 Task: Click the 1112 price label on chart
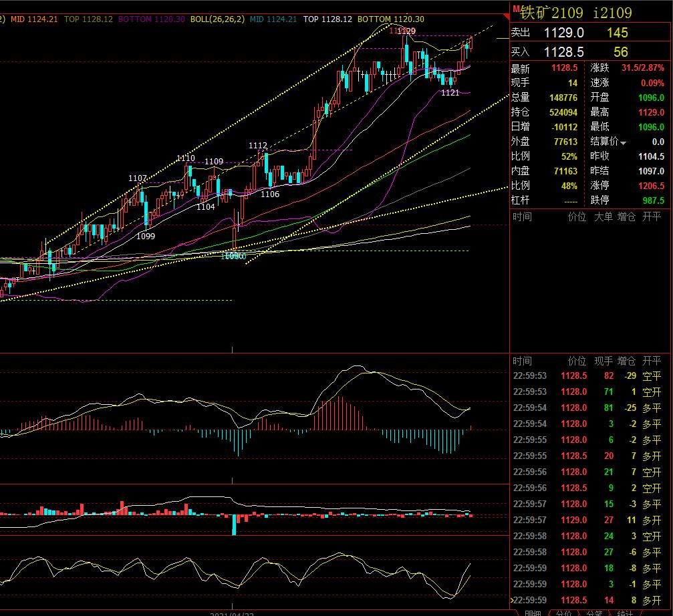(258, 146)
